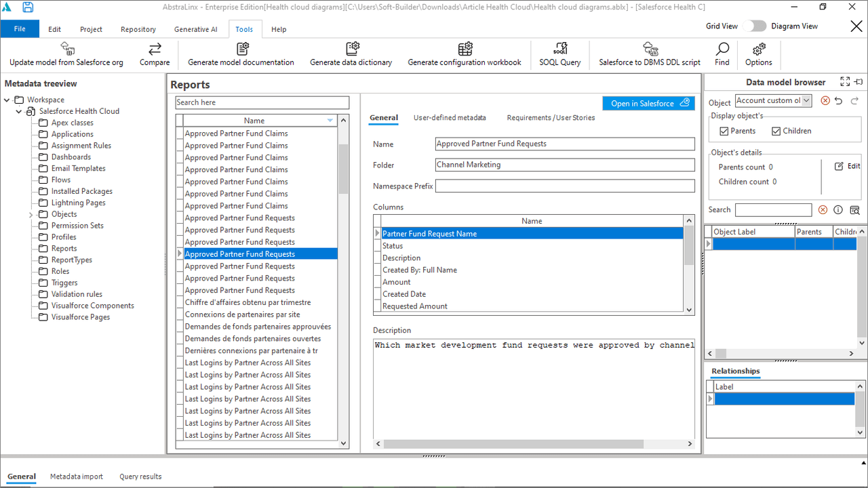Select the Validation rules tree item
This screenshot has width=868, height=488.
(77, 294)
